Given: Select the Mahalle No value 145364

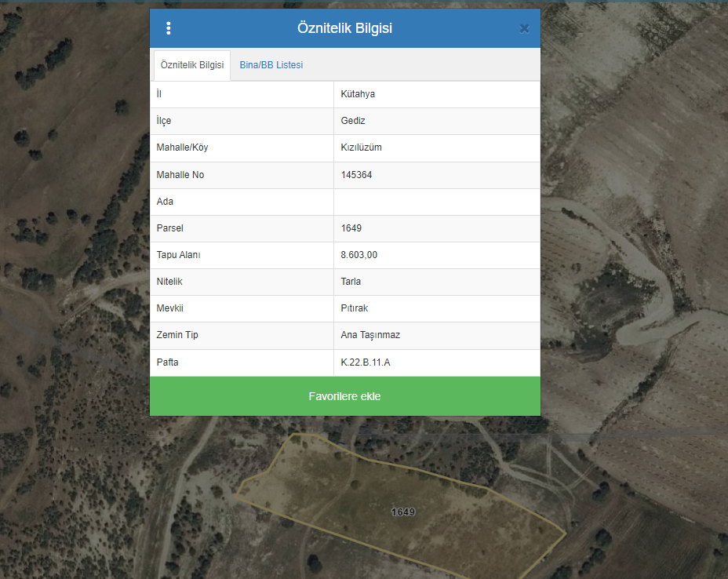Looking at the screenshot, I should tap(356, 175).
